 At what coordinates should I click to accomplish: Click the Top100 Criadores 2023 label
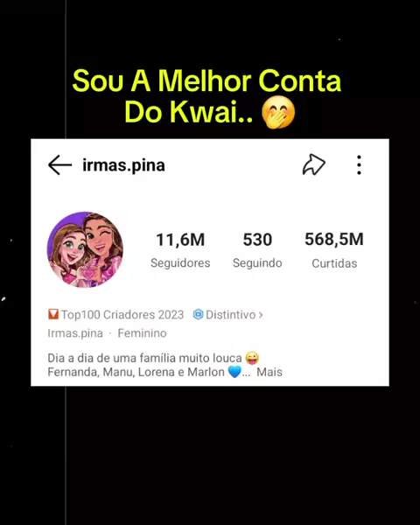pyautogui.click(x=122, y=315)
